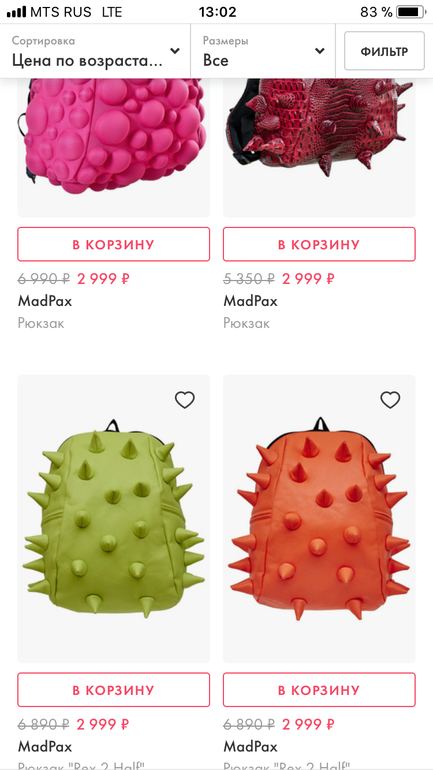Open pink bubble backpack image
This screenshot has width=433, height=770.
coord(113,147)
